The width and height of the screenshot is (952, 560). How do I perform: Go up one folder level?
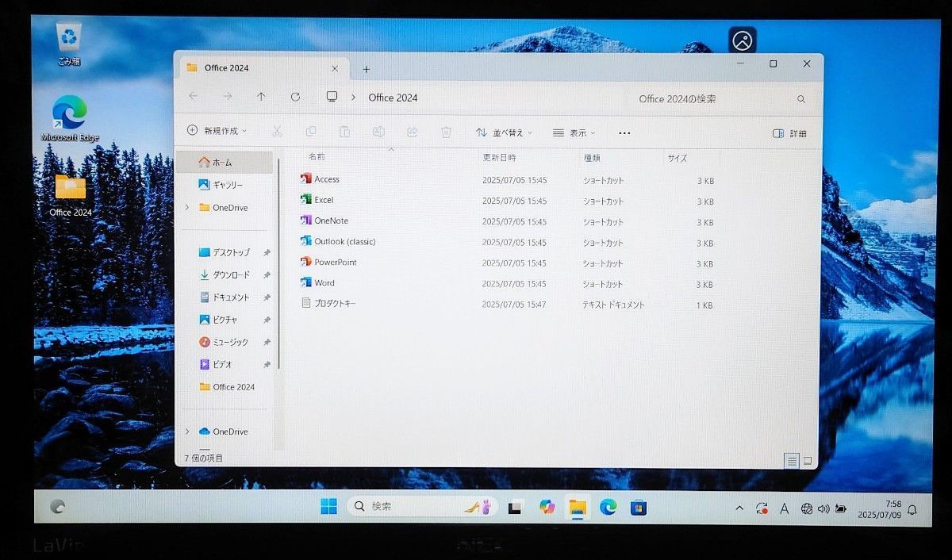(261, 97)
